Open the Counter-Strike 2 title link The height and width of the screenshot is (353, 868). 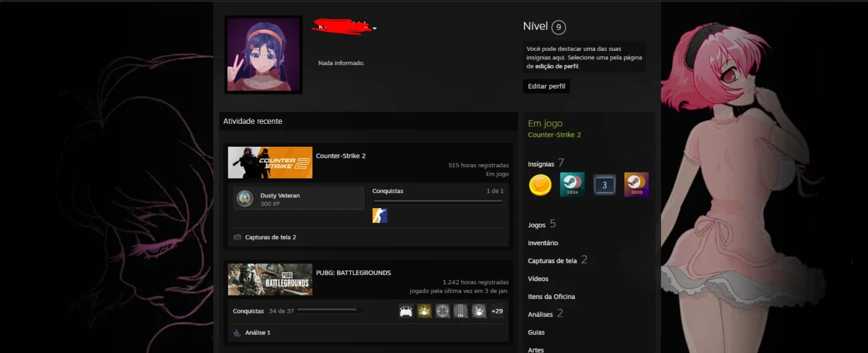340,156
